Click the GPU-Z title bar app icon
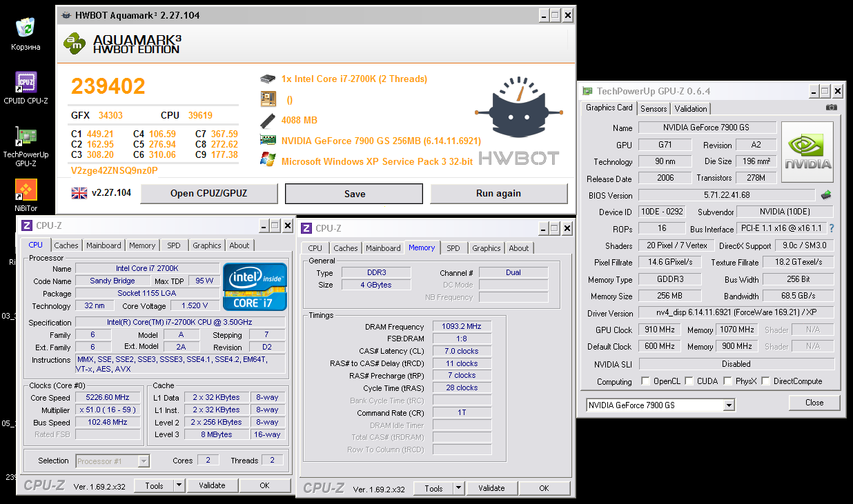Viewport: 853px width, 504px height. [x=587, y=91]
